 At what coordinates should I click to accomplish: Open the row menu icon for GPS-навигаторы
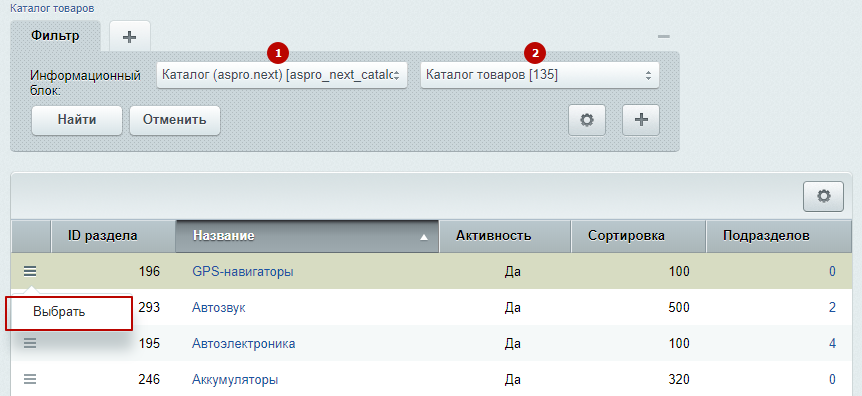click(30, 271)
